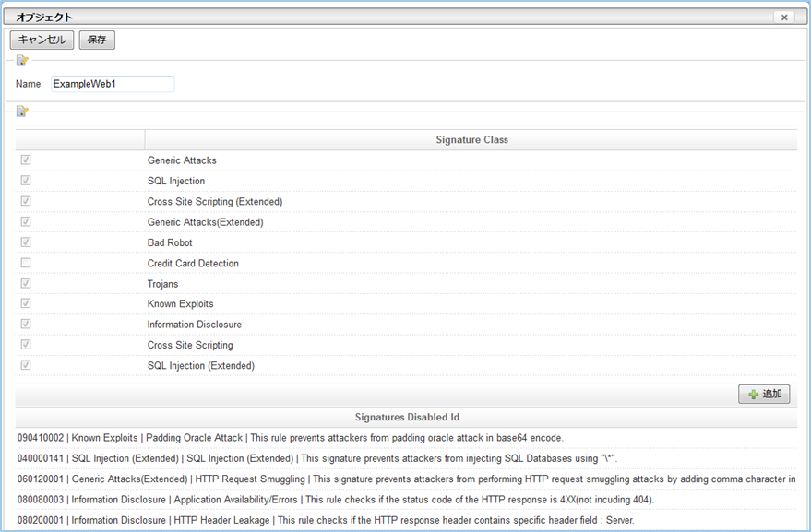Click the Cross Site Scripting label text
811x532 pixels.
(x=190, y=346)
